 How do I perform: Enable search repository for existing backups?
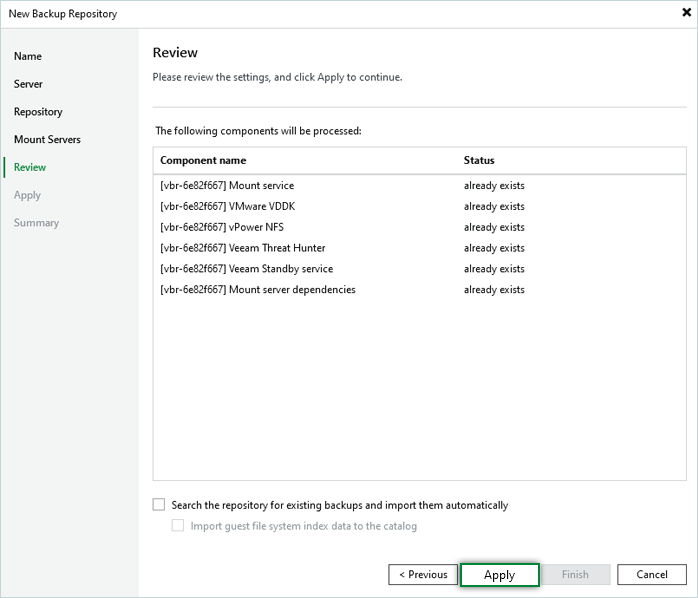159,505
